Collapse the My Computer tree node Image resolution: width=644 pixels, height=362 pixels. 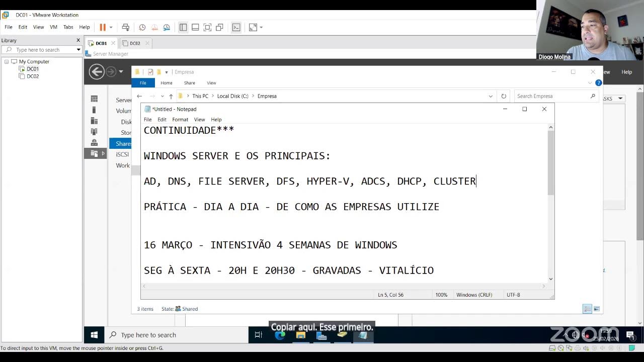point(7,61)
